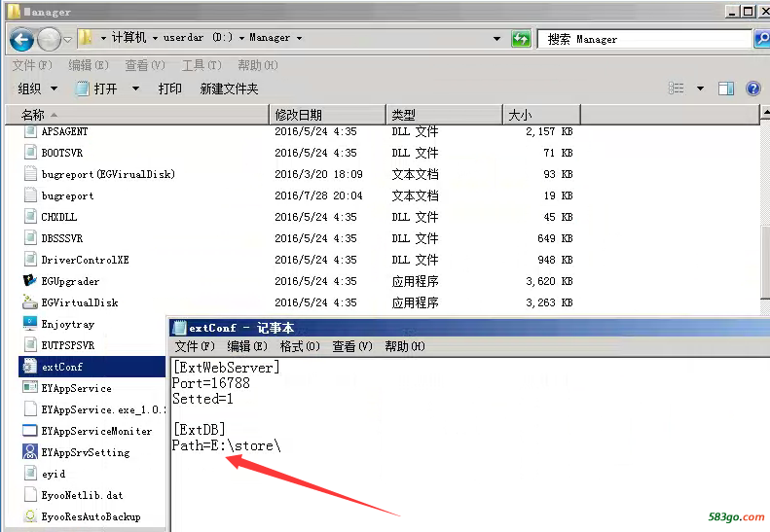Viewport: 770px width, 532px height.
Task: Select the CHXDLL file icon
Action: (30, 216)
